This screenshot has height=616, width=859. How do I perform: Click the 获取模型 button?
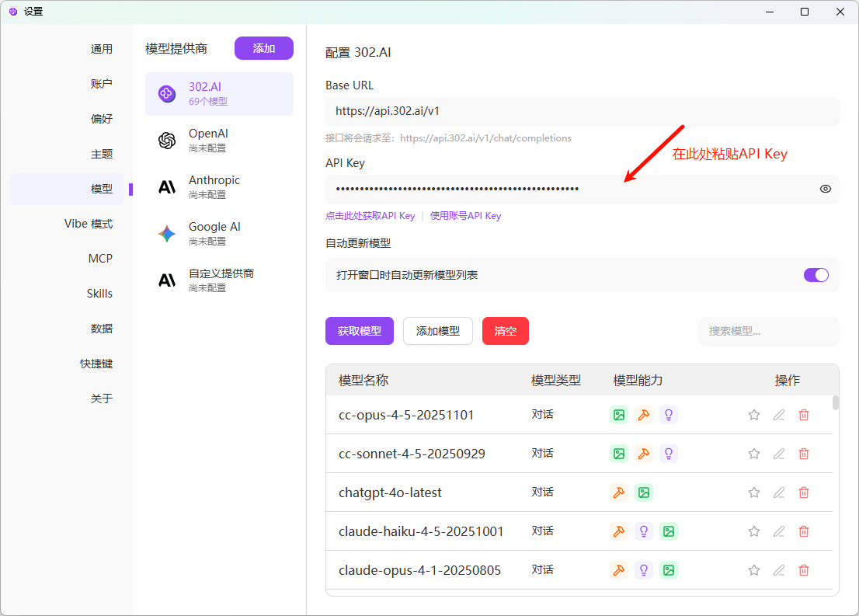360,331
